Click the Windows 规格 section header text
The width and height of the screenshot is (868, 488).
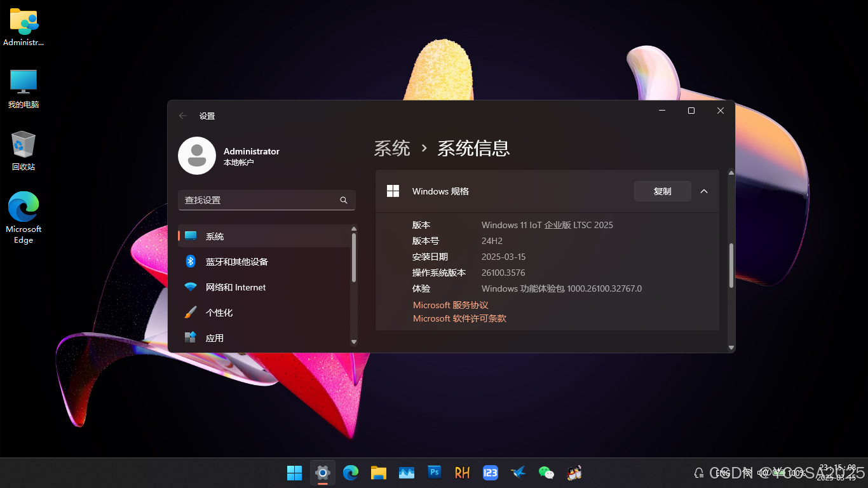[440, 191]
